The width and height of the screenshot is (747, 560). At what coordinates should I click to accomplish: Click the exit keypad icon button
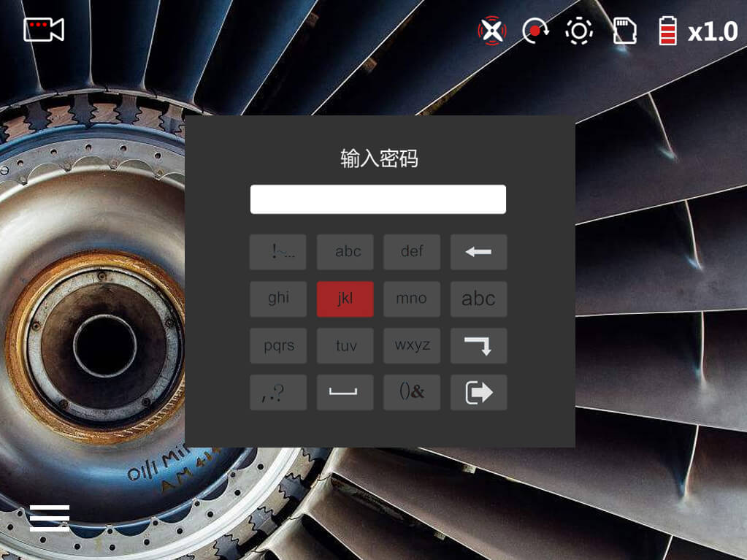[478, 393]
